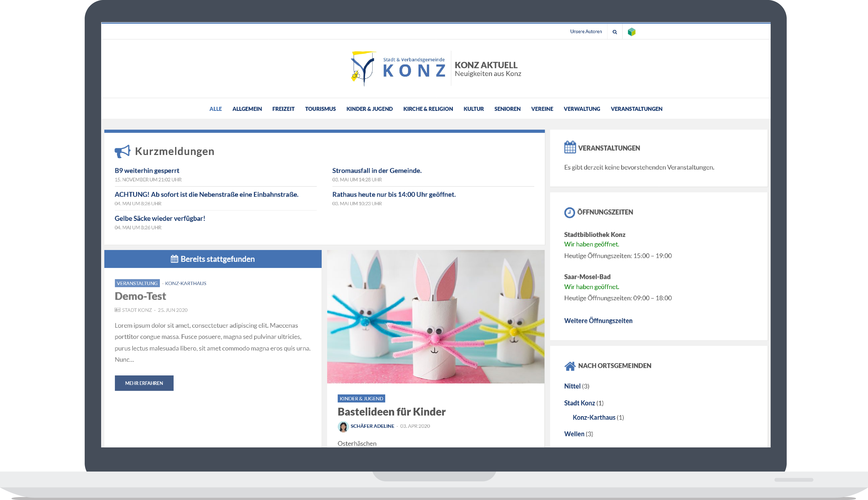Open Rathaus heute nur bis 14:00 Uhr

(x=394, y=194)
